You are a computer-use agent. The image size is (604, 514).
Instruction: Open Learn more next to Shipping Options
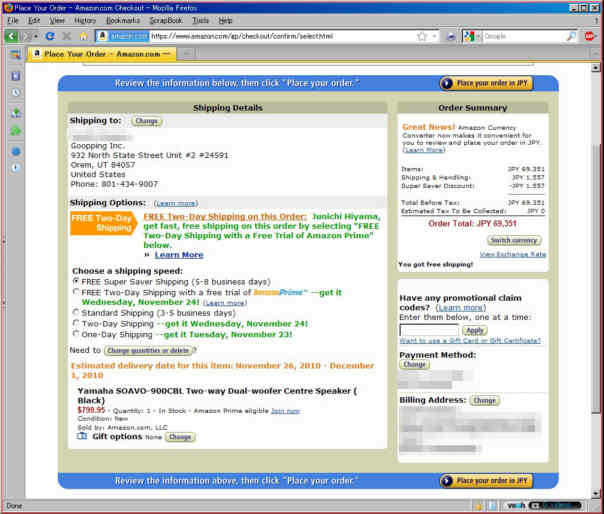(x=176, y=203)
